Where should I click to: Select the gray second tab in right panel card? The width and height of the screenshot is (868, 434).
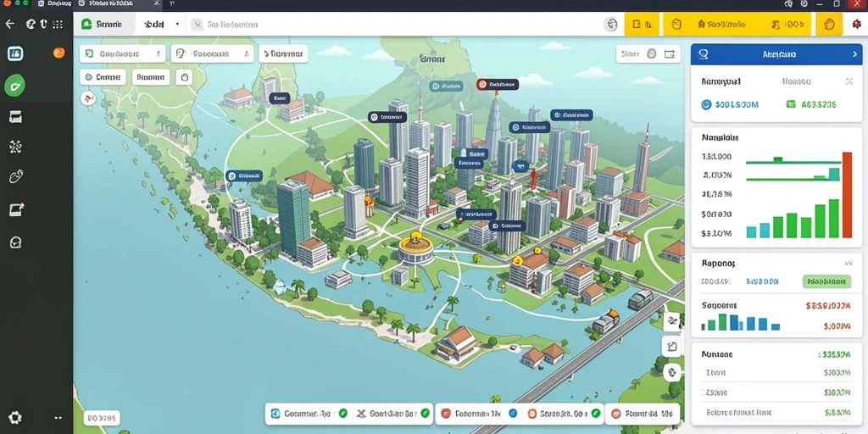[x=797, y=81]
